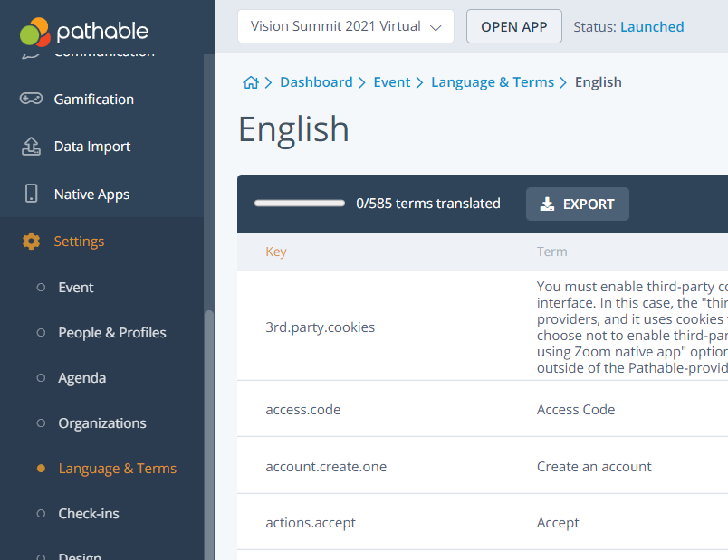Click the 0/585 terms translated text
This screenshot has height=560, width=728.
pos(428,204)
